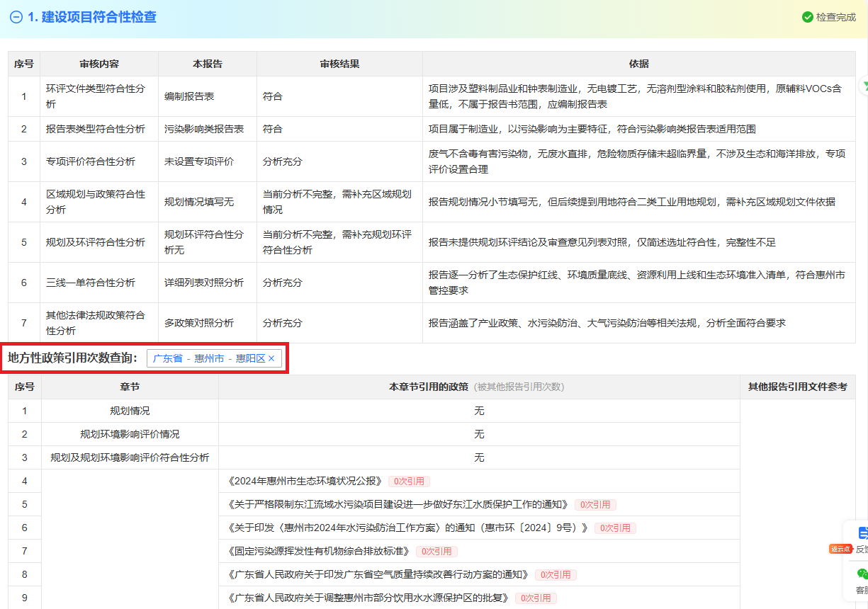Click 0次引用 badge for 2024年惠州市生态环境状况公报
Viewport: 868px width, 609px height.
click(410, 482)
